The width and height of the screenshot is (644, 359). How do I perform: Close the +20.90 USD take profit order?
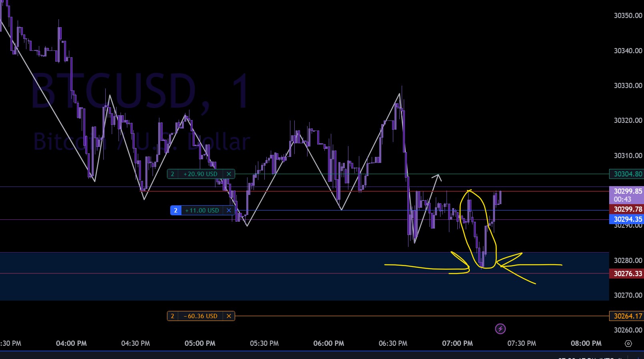tap(229, 174)
